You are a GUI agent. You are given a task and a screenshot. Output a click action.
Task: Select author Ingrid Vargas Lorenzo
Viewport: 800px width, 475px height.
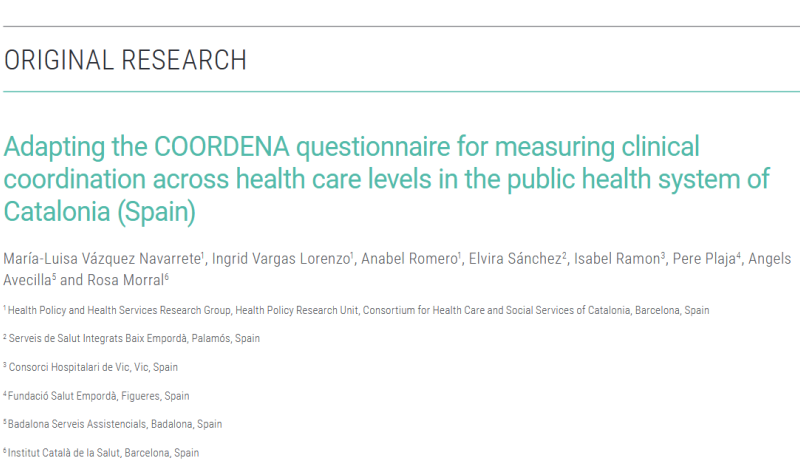281,259
